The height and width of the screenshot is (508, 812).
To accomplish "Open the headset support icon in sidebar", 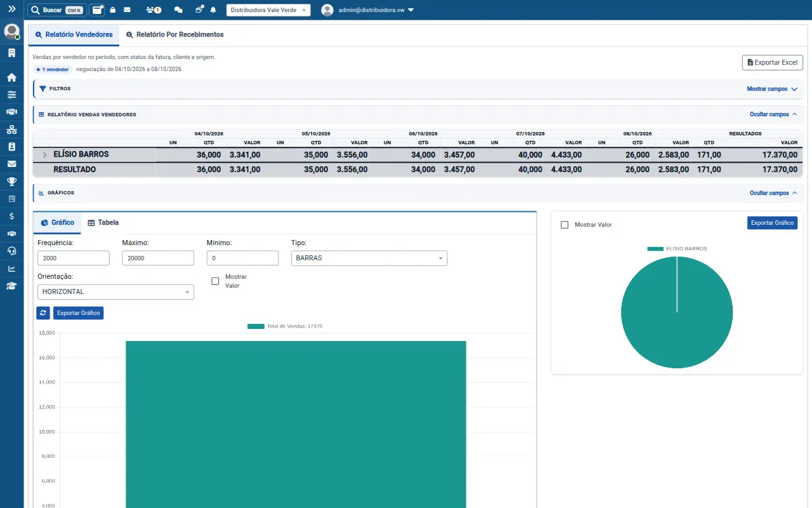I will coord(11,251).
